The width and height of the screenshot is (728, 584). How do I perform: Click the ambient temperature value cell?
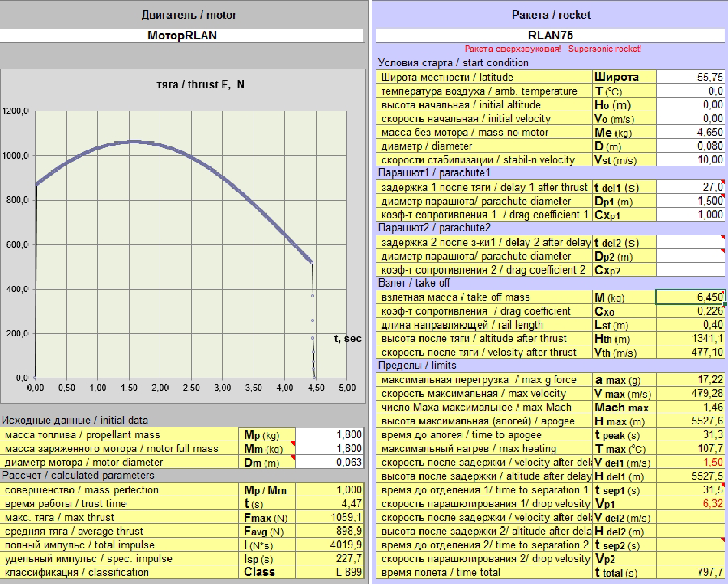point(691,91)
